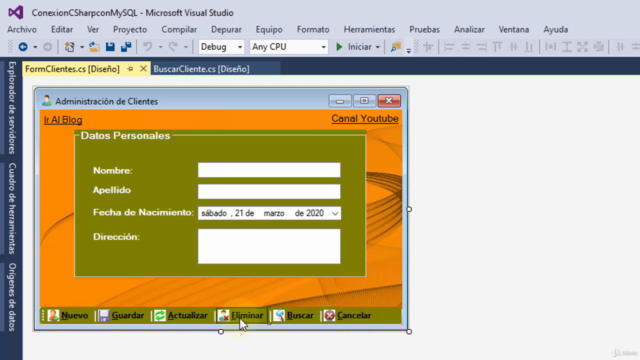The height and width of the screenshot is (360, 640).
Task: Select the Nuevo toolstrip button
Action: tap(68, 316)
